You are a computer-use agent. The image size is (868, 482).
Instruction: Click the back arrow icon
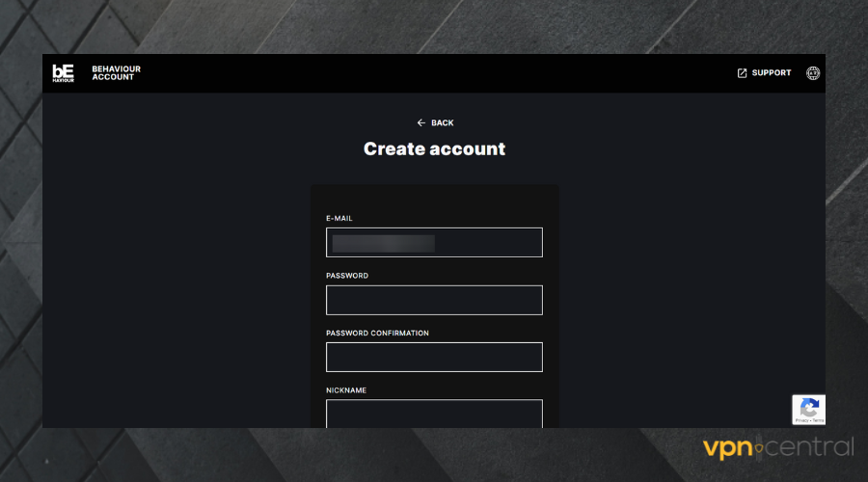pos(420,123)
